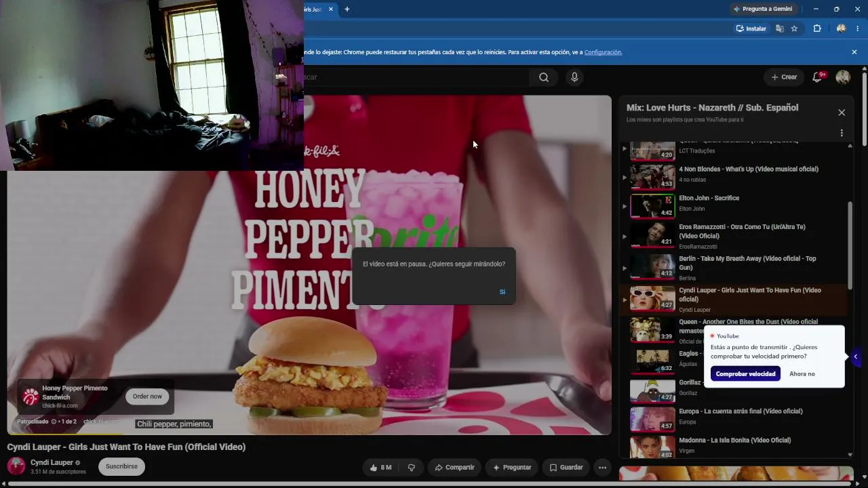Close the Mix playlist panel
Image resolution: width=868 pixels, height=488 pixels.
[x=842, y=113]
